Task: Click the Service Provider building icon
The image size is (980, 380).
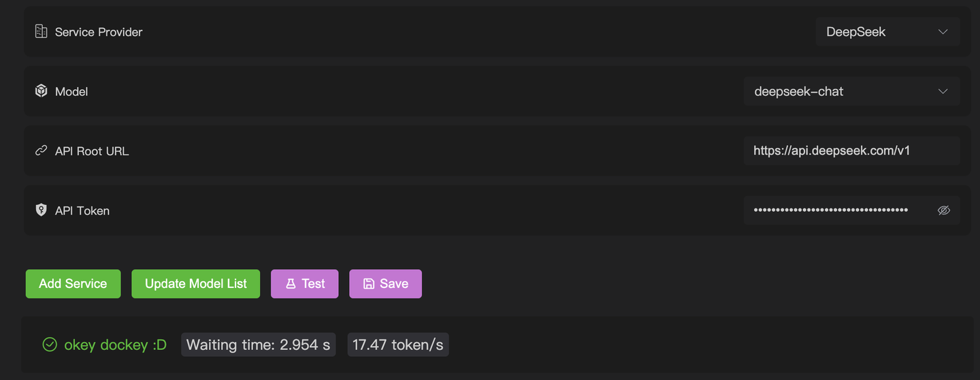Action: point(41,31)
